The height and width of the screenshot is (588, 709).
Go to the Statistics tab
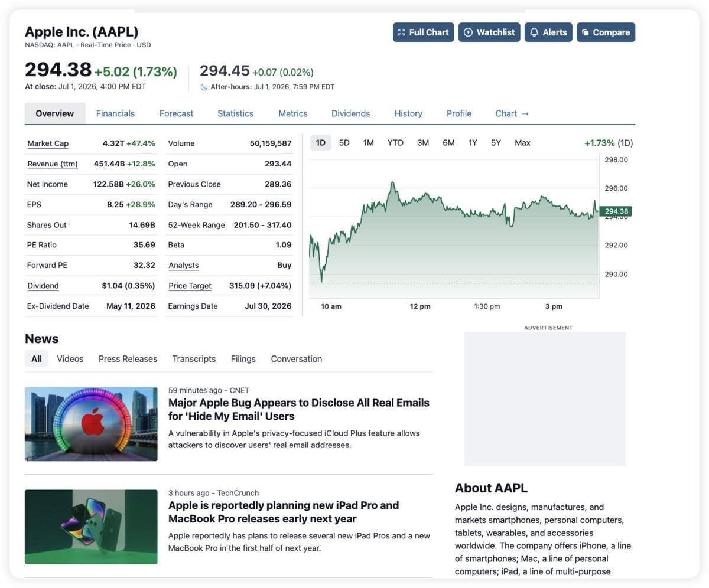click(235, 113)
